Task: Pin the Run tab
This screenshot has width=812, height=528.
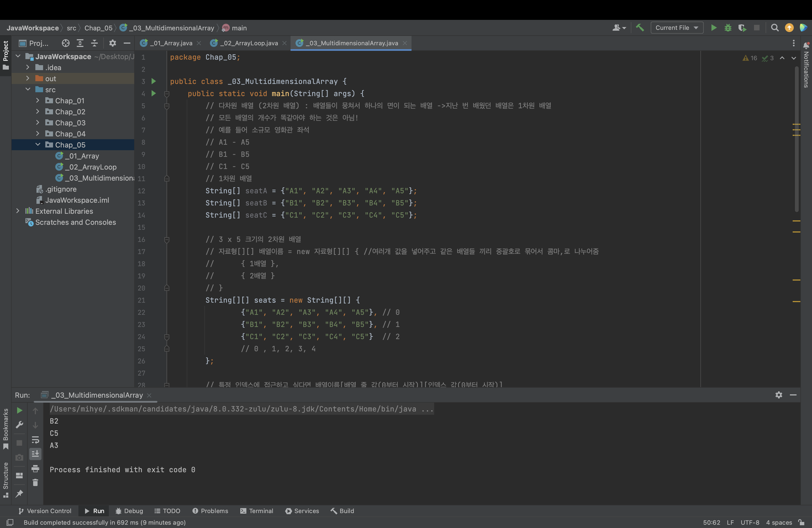Action: click(x=19, y=493)
